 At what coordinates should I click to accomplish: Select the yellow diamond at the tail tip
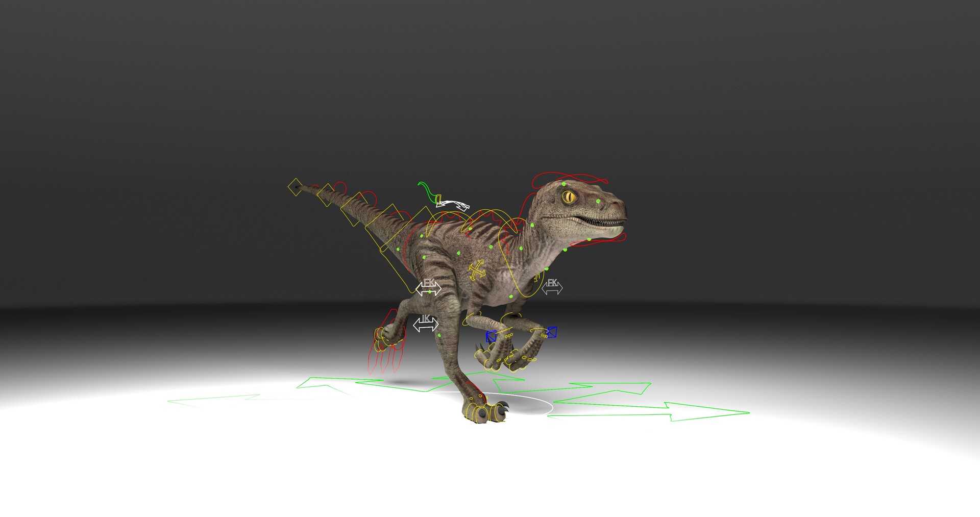coord(296,186)
